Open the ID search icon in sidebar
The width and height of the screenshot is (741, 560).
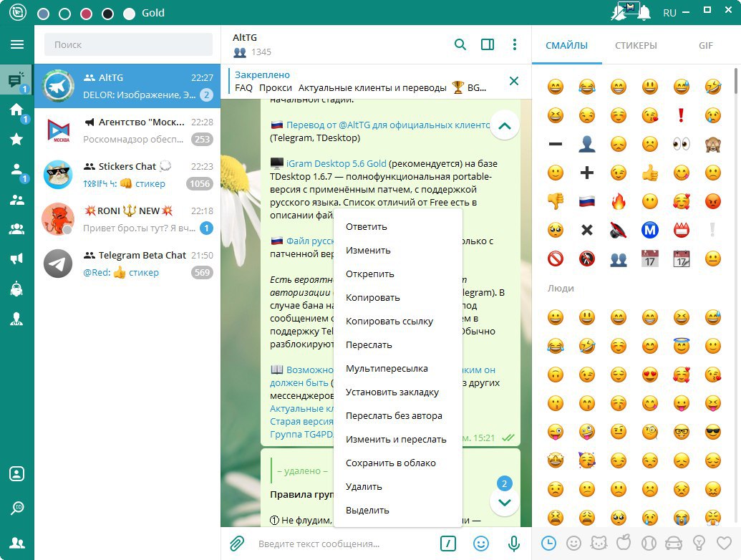[x=17, y=508]
